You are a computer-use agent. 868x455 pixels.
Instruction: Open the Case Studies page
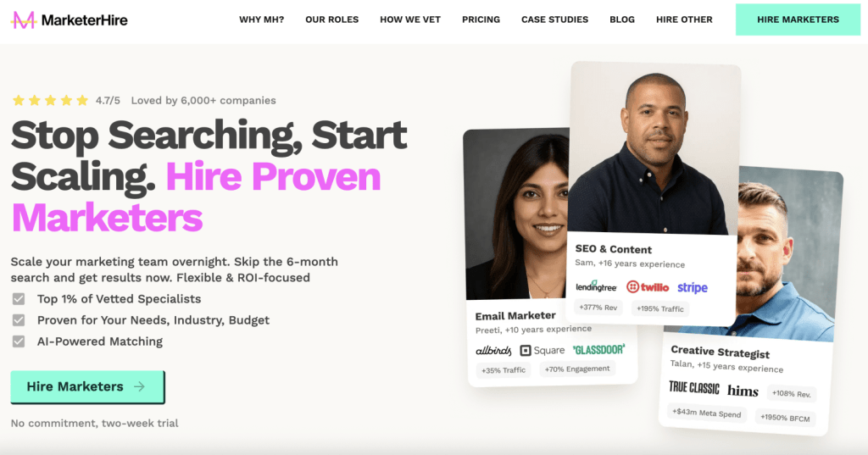[x=554, y=19]
